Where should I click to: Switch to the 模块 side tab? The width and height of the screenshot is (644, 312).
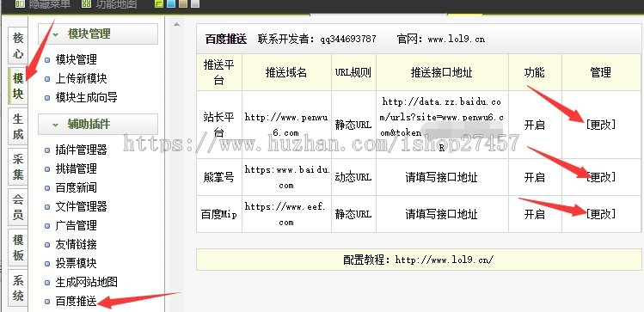(x=18, y=86)
